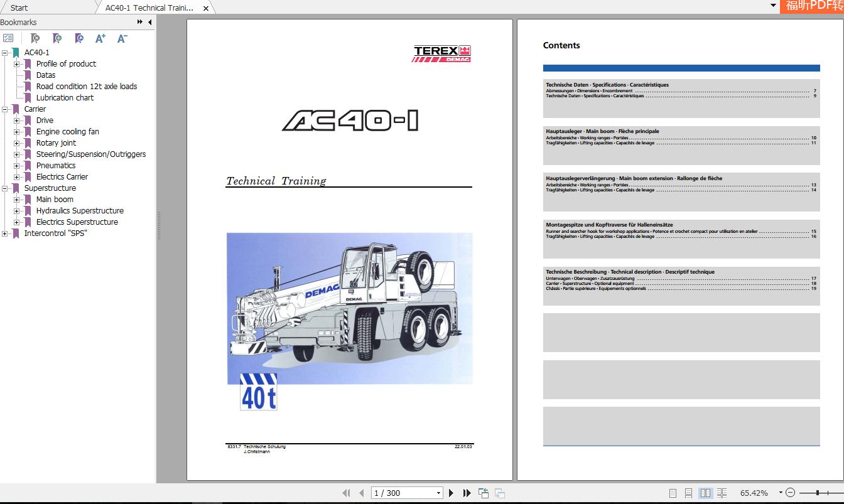Switch to single page view mode
Screen dimensions: 844x504
tap(673, 493)
